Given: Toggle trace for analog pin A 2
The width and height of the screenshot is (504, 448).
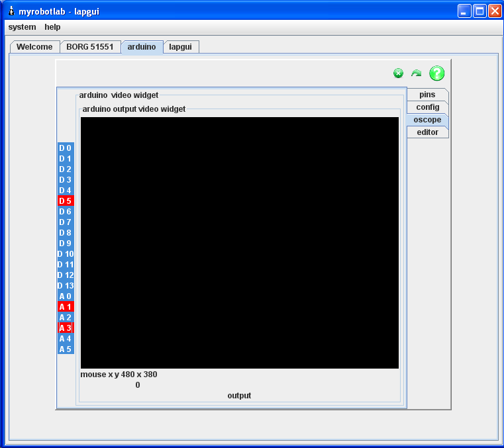Looking at the screenshot, I should [x=66, y=317].
